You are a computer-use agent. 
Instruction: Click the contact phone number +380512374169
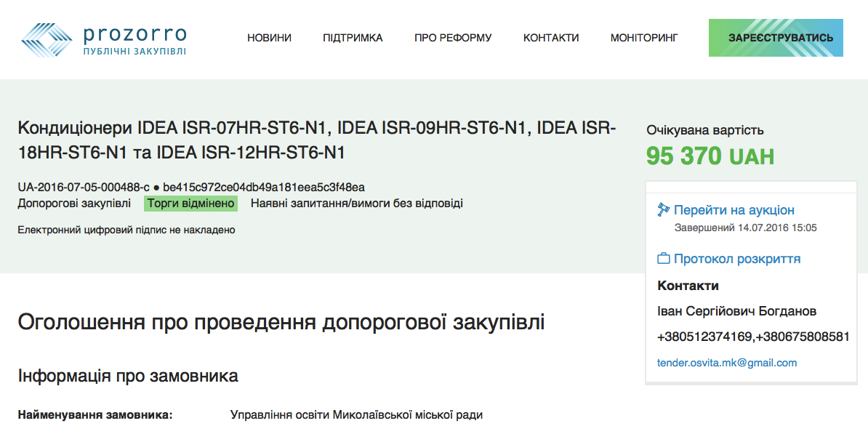click(704, 337)
